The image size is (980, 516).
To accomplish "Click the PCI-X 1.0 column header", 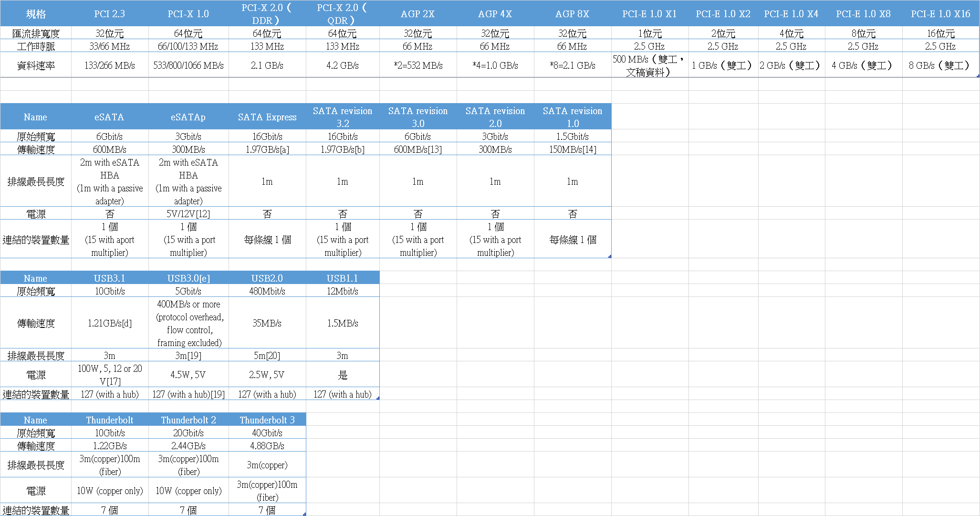I will pyautogui.click(x=188, y=14).
